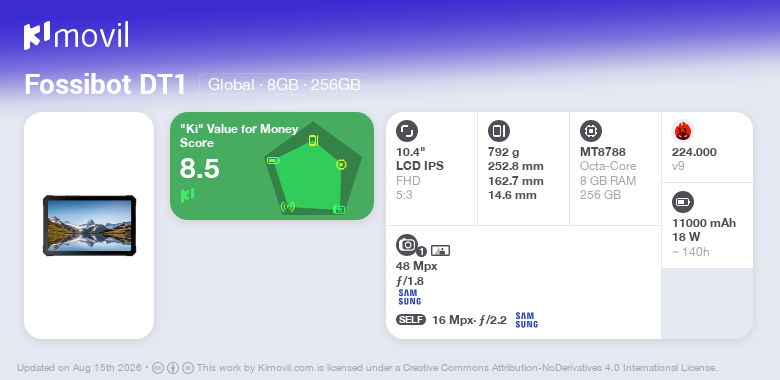
Task: Click the display screen icon
Action: coord(407,131)
